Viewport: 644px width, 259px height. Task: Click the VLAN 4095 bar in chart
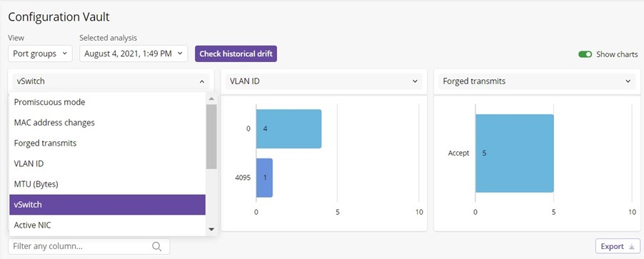pyautogui.click(x=264, y=178)
